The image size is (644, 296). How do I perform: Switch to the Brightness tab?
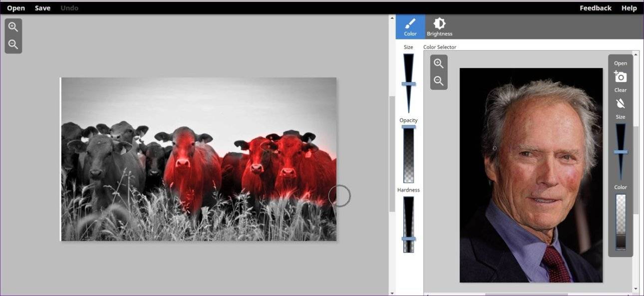(439, 27)
